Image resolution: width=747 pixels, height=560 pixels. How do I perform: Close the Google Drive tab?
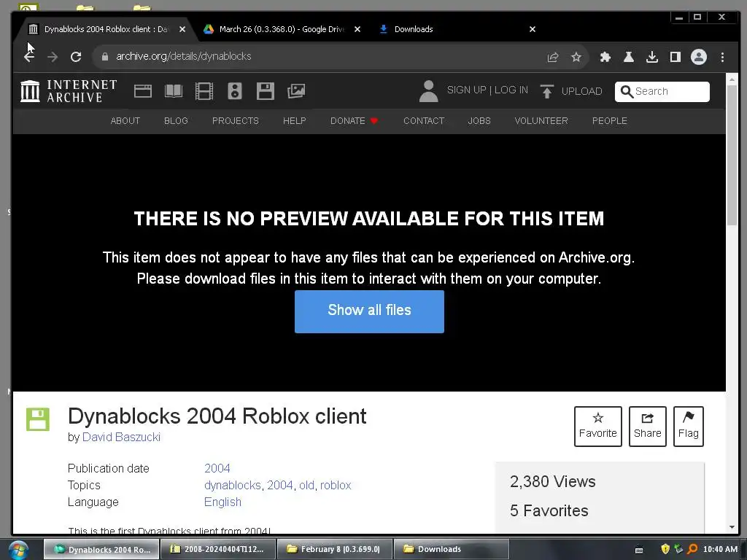pyautogui.click(x=357, y=29)
